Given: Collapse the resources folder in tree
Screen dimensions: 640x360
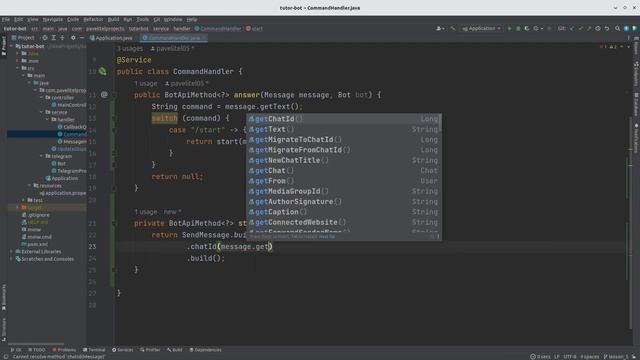Looking at the screenshot, I should pos(29,185).
